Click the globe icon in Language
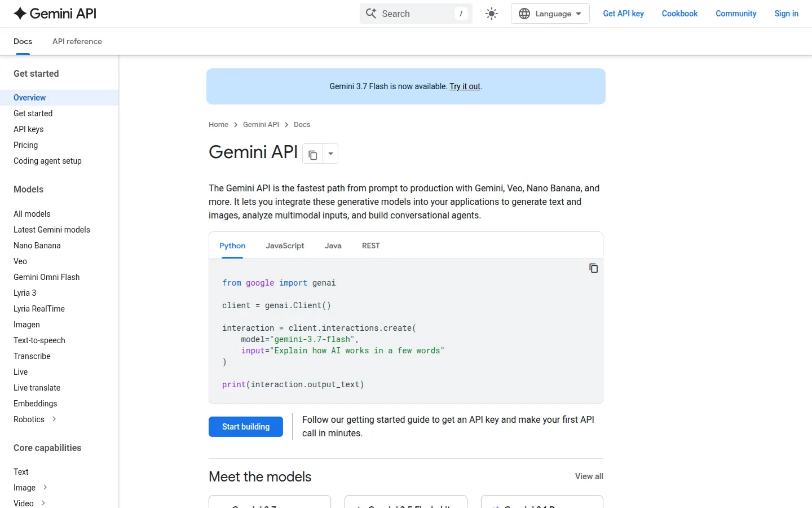Viewport: 812px width, 508px height. pyautogui.click(x=524, y=14)
